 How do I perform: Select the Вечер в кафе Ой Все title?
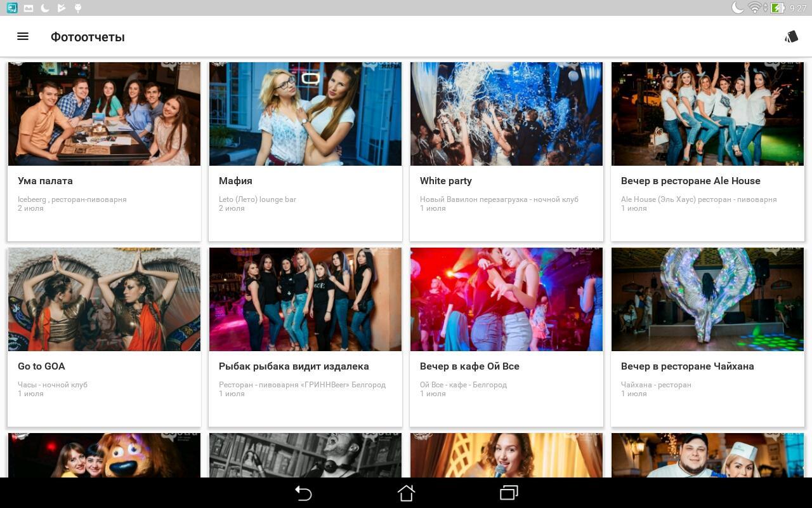coord(469,366)
